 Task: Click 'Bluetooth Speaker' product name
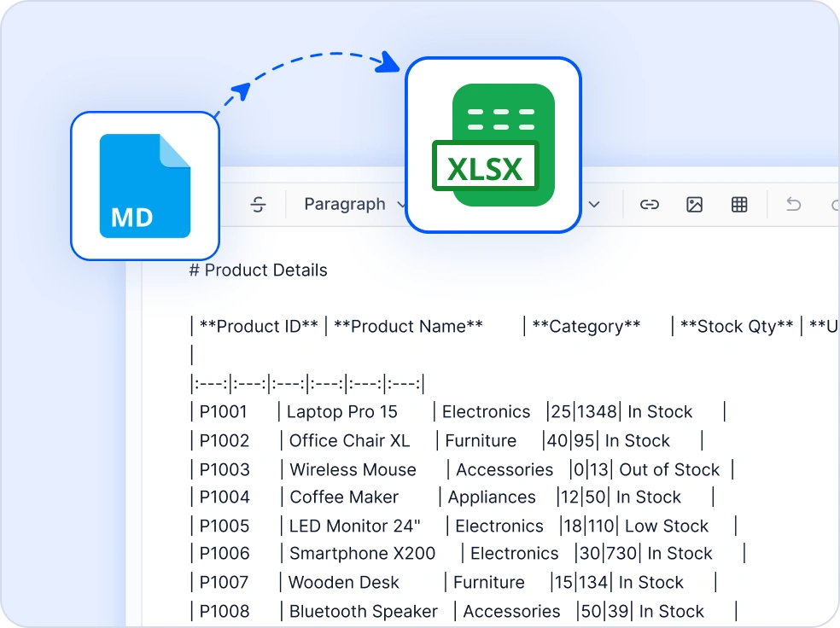(x=363, y=611)
